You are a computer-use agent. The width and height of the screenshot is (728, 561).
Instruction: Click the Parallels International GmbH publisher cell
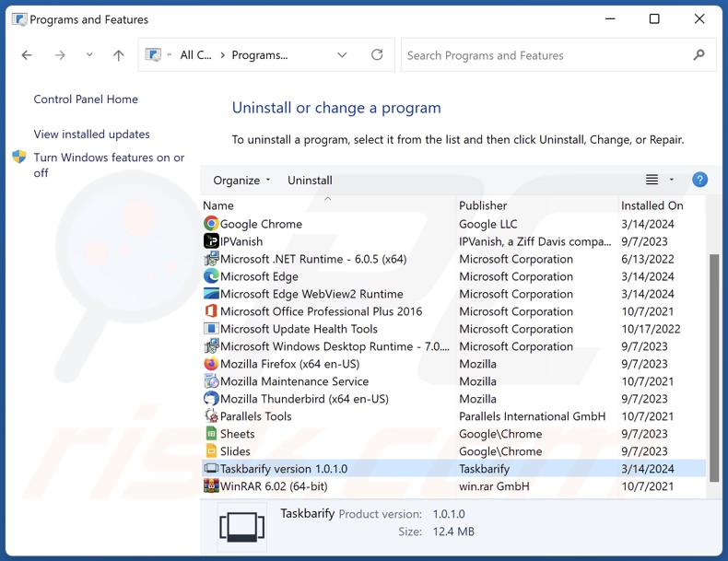[x=532, y=416]
